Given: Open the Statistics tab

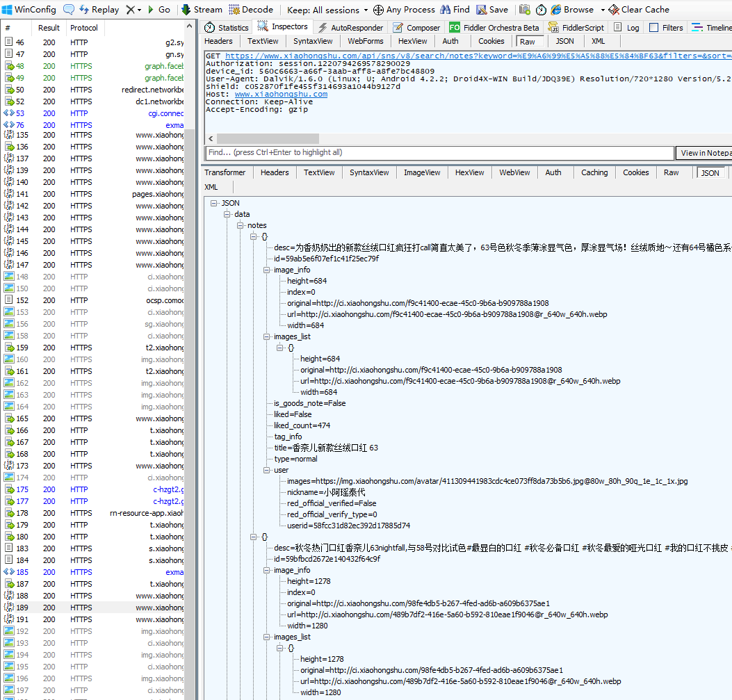Looking at the screenshot, I should click(x=227, y=28).
